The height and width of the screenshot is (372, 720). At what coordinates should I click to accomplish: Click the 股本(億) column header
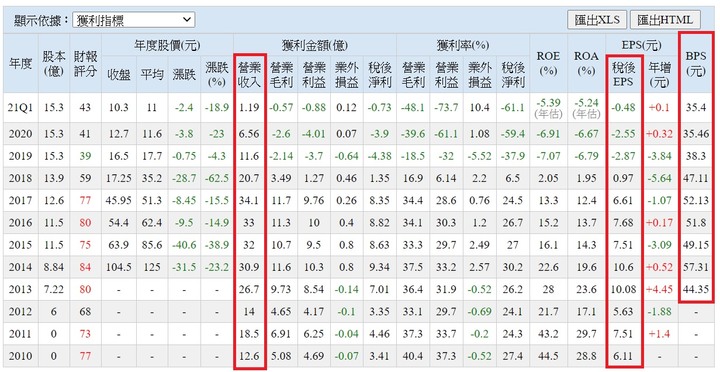pos(53,64)
